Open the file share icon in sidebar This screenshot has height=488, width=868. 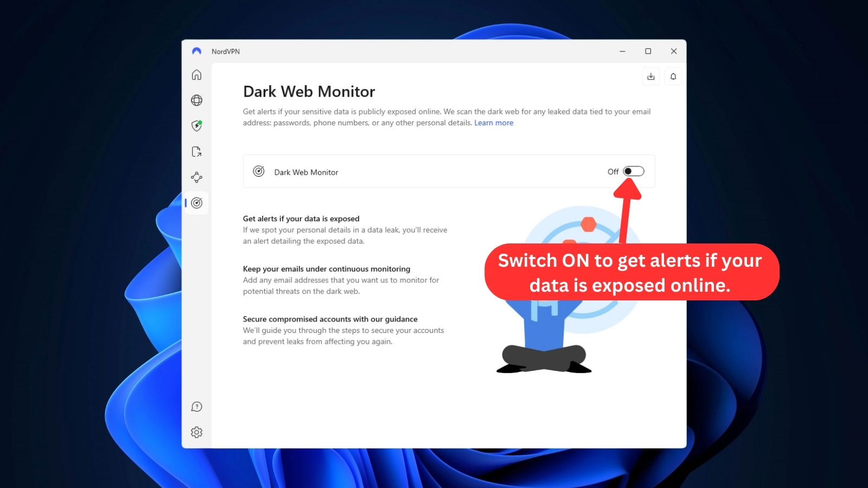tap(196, 151)
